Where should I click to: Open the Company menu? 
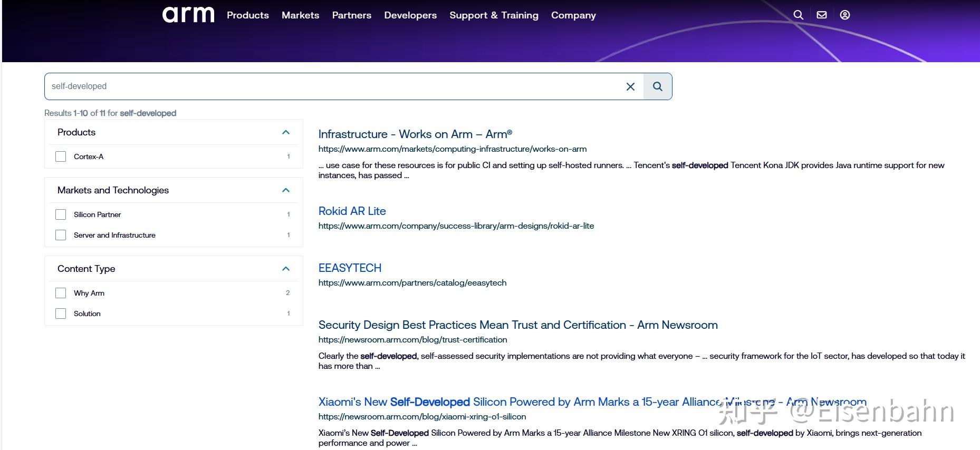point(573,15)
